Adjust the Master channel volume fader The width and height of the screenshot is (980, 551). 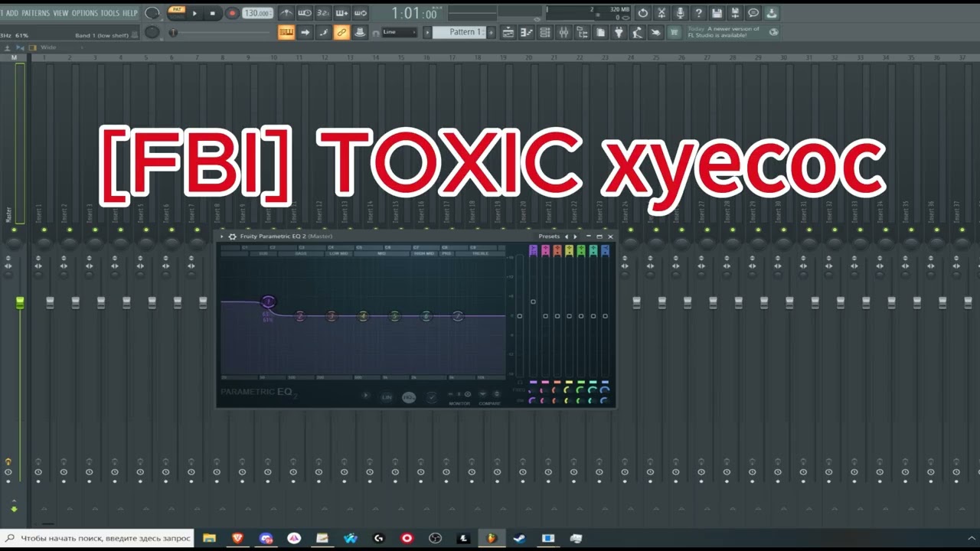(x=20, y=303)
